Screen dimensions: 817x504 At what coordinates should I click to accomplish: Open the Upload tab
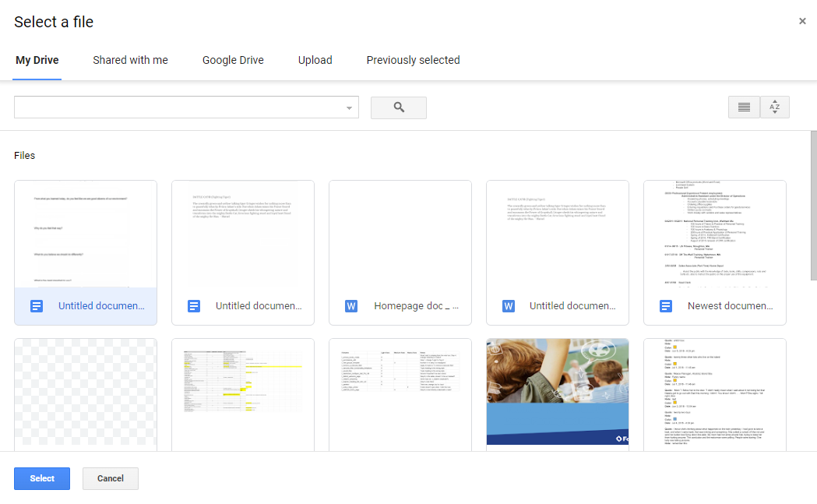coord(315,60)
